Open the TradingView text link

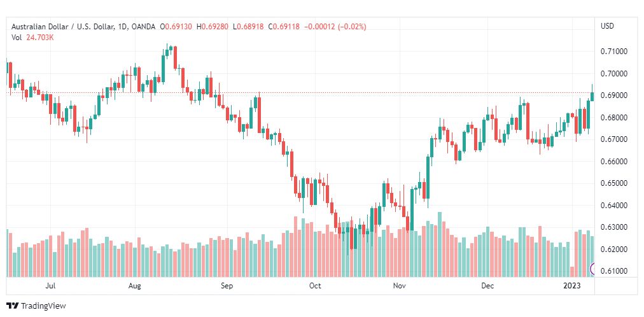point(43,306)
